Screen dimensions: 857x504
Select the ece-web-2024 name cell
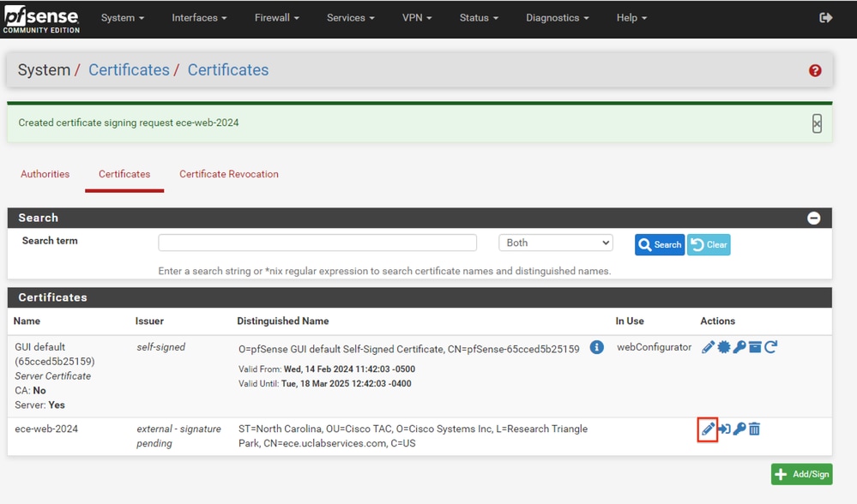click(46, 429)
